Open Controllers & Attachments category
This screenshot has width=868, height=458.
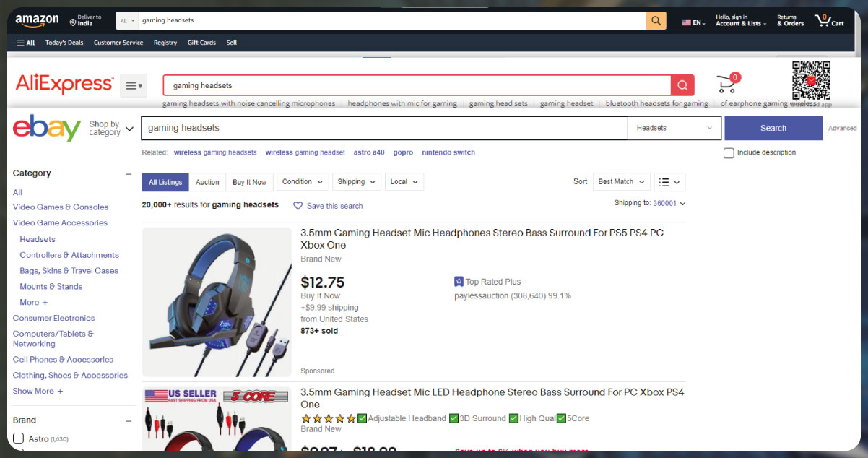69,255
